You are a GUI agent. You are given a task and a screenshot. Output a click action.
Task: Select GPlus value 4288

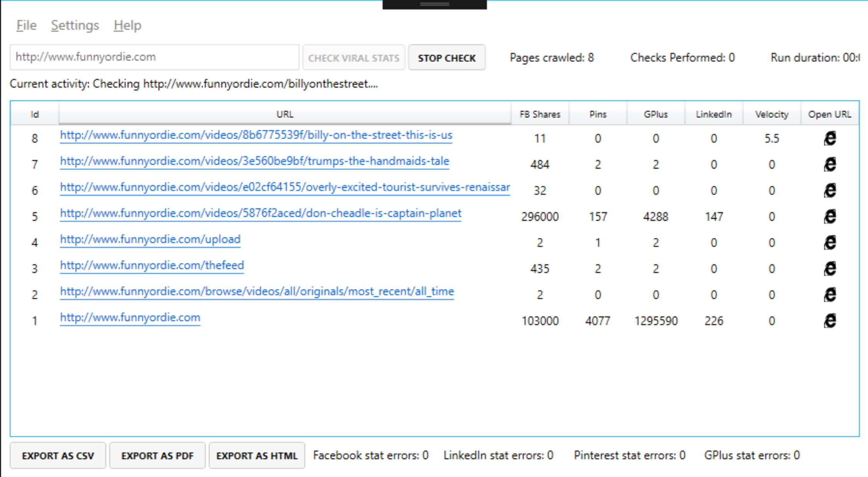click(x=656, y=217)
